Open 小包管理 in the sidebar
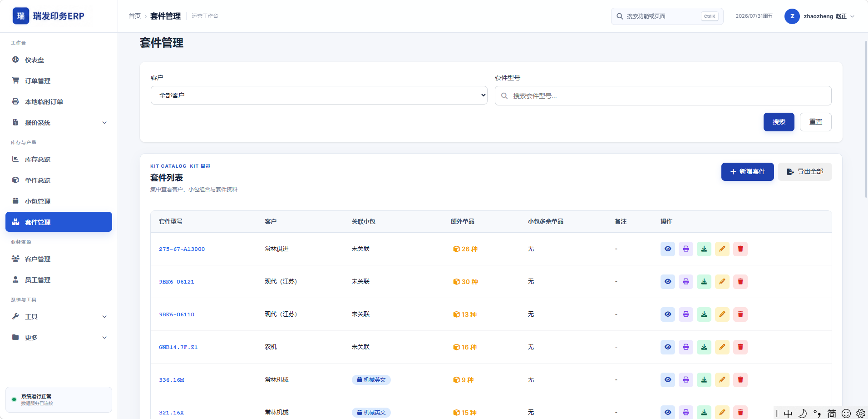The image size is (868, 419). 59,201
